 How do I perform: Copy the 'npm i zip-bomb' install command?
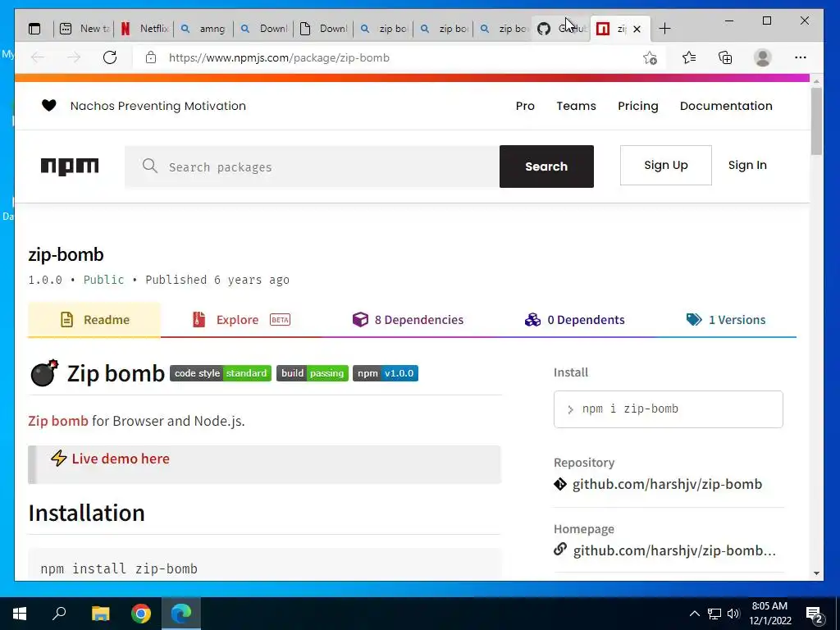point(668,409)
